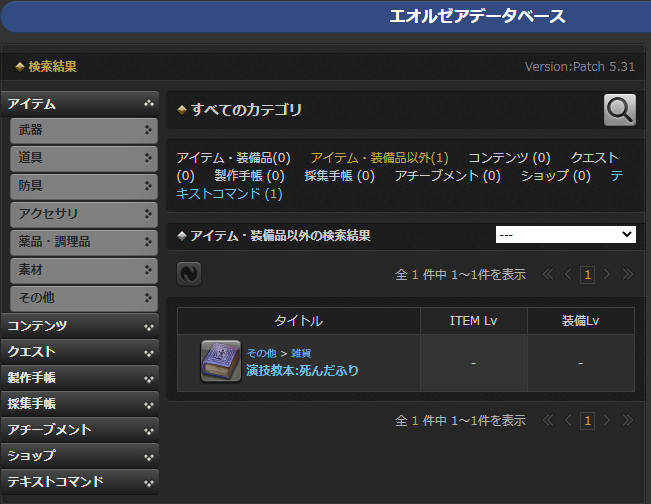This screenshot has height=504, width=651.
Task: Open the sort dropdown showing ---
Action: pyautogui.click(x=565, y=235)
